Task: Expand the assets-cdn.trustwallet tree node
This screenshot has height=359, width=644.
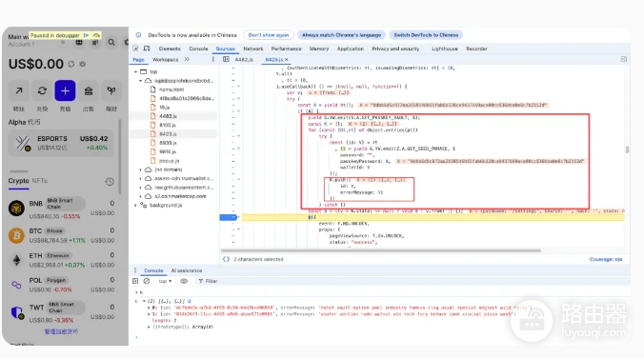Action: pyautogui.click(x=140, y=179)
